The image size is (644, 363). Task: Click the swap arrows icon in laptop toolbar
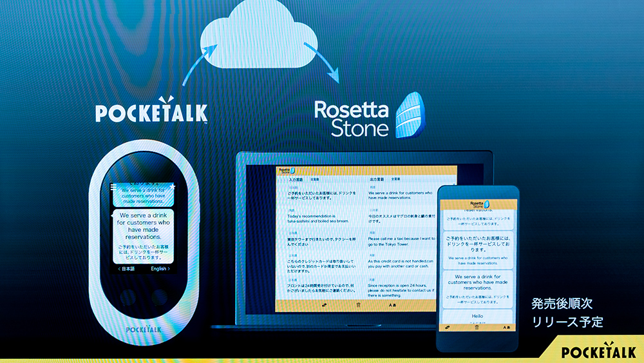tap(325, 305)
